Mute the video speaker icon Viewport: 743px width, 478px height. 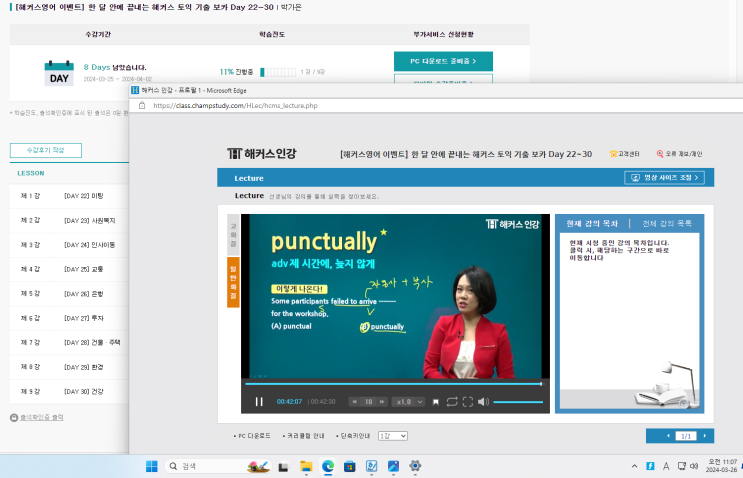(x=483, y=402)
